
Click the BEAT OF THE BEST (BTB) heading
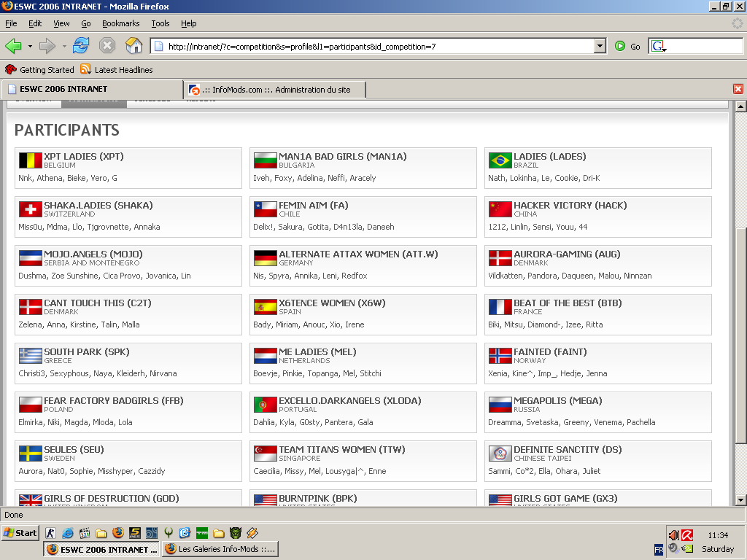coord(568,303)
